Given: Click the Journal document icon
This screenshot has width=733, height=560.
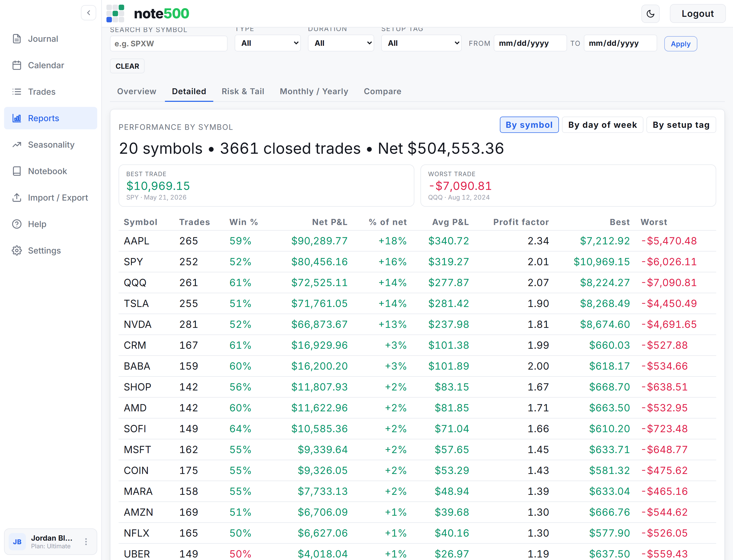Looking at the screenshot, I should (x=17, y=39).
